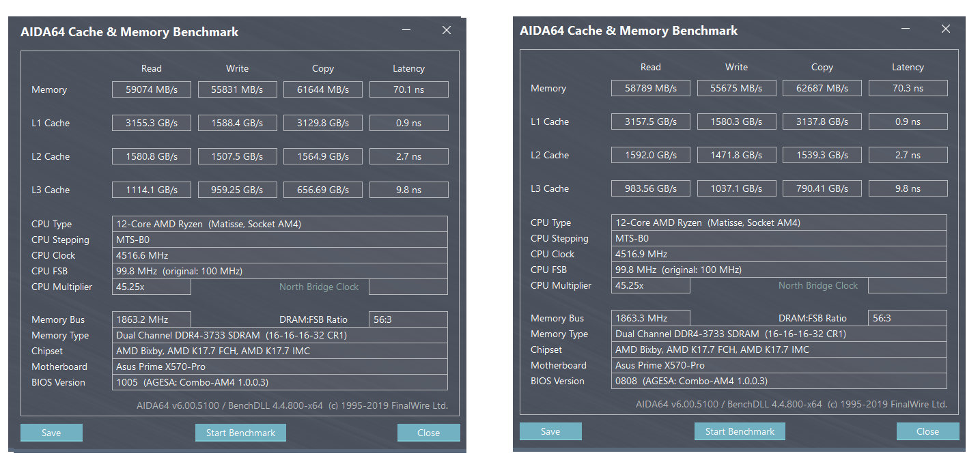Select L1 Cache Write 1588.4 GB/s value
Image resolution: width=980 pixels, height=475 pixels.
tap(238, 123)
